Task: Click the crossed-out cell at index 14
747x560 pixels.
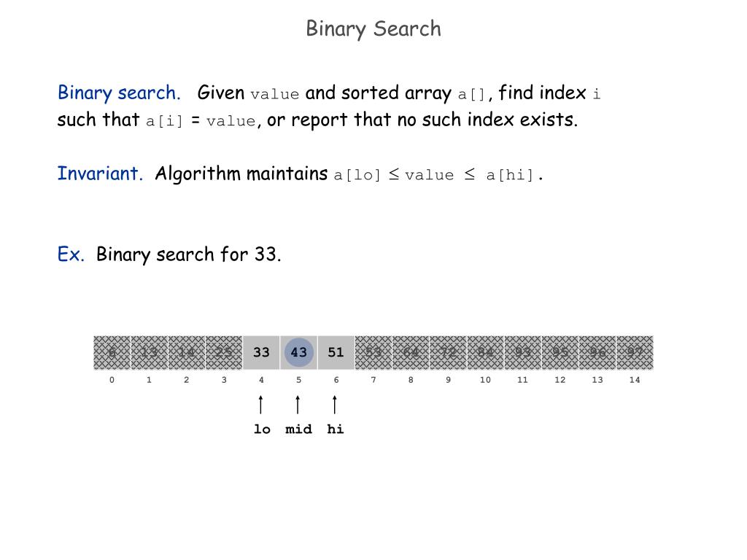Action: point(635,352)
